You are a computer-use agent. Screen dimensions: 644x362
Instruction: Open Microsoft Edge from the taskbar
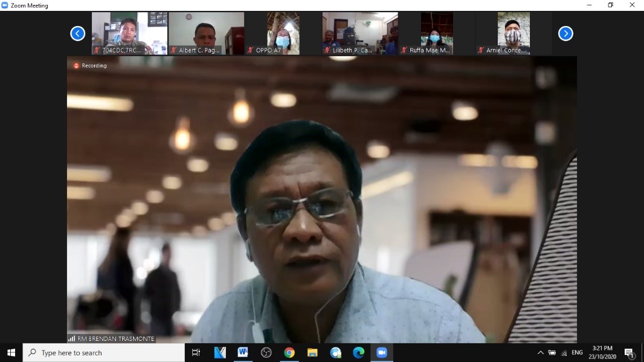pos(359,352)
